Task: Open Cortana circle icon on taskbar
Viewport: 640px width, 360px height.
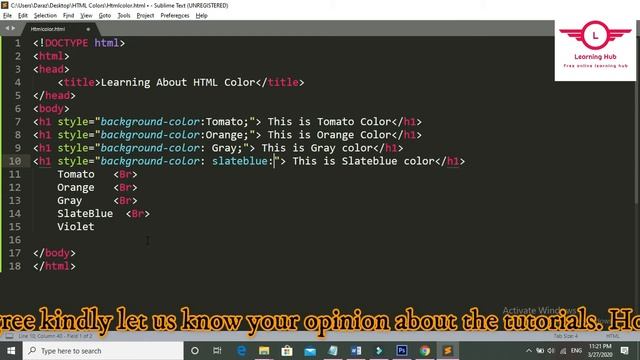Action: (x=195, y=351)
